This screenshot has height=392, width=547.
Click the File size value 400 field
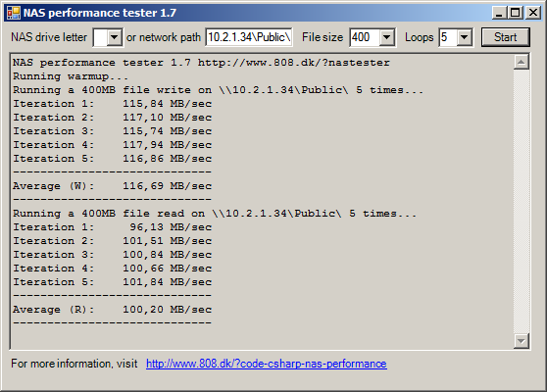pos(365,37)
